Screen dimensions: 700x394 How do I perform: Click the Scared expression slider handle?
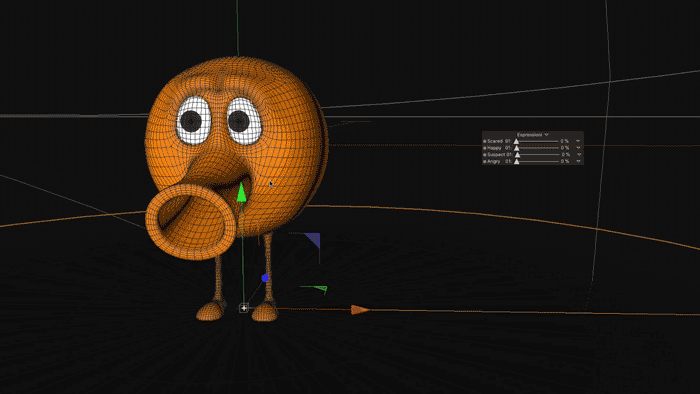click(517, 141)
